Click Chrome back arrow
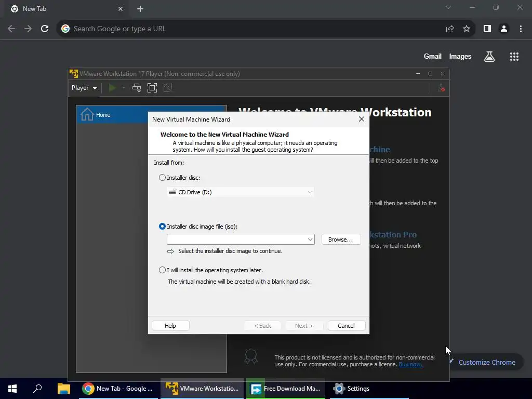This screenshot has width=532, height=399. pos(11,29)
